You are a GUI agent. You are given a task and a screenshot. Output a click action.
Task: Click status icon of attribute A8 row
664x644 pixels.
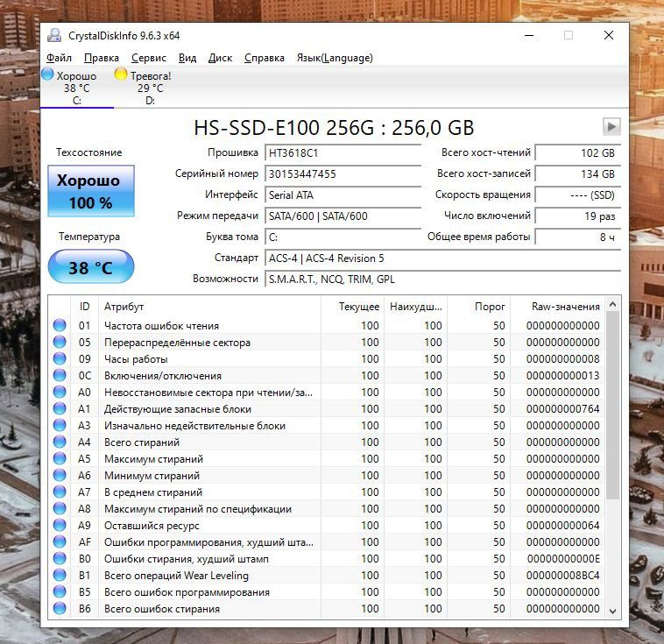(60, 508)
